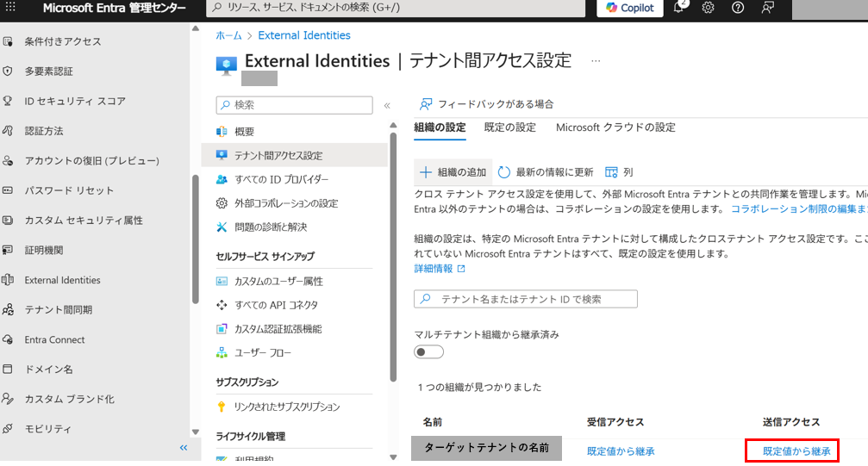Open the settings gear in top bar
This screenshot has height=466, width=868.
point(708,8)
